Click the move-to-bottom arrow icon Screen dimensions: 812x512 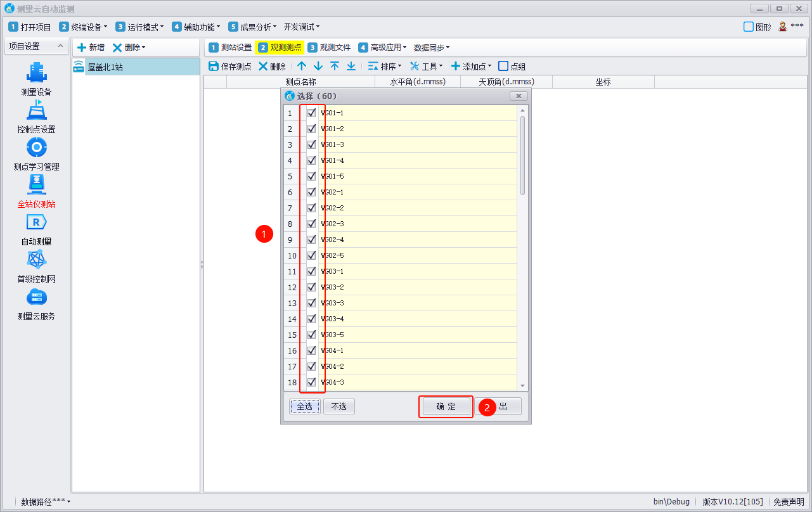coord(351,67)
